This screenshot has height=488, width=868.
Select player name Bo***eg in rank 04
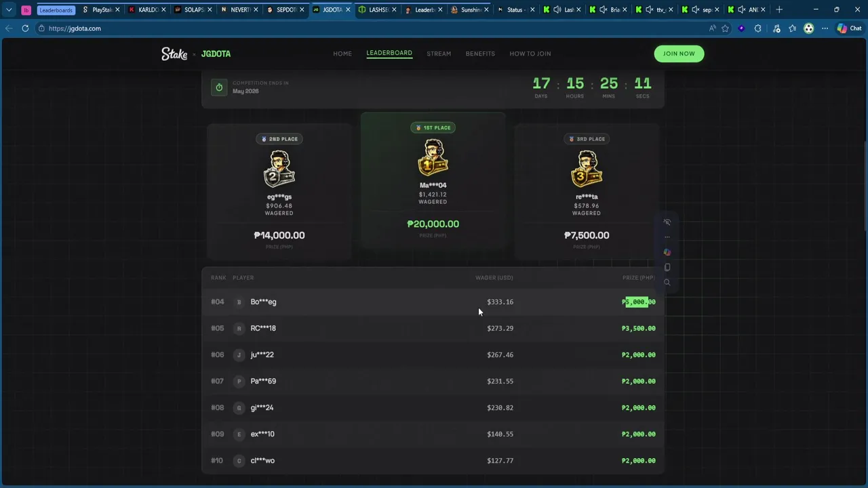(263, 302)
